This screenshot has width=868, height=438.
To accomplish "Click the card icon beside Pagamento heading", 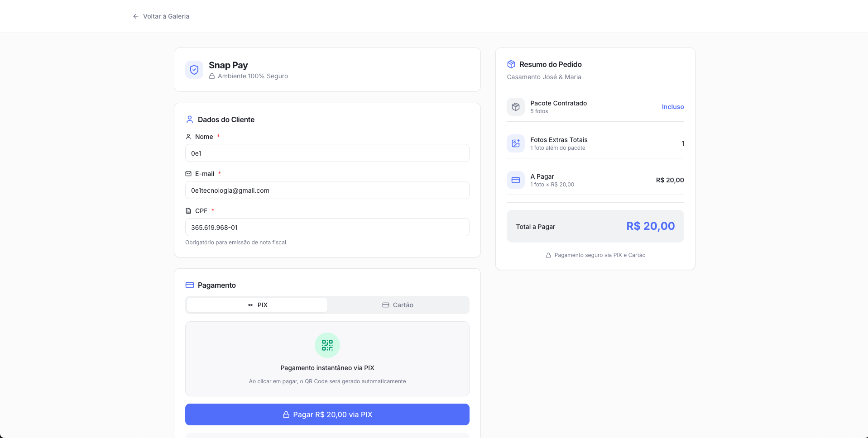I will point(190,285).
